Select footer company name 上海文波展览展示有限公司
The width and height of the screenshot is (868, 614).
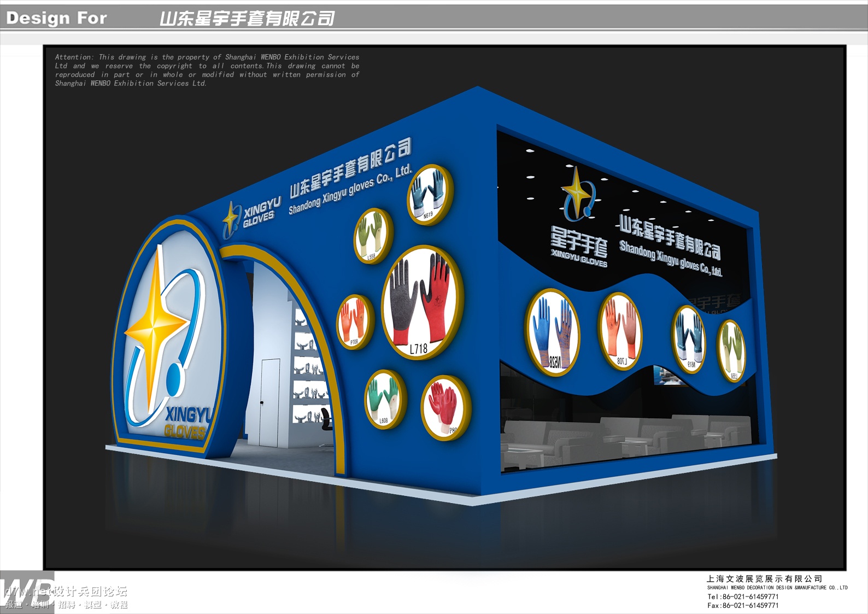(x=764, y=578)
